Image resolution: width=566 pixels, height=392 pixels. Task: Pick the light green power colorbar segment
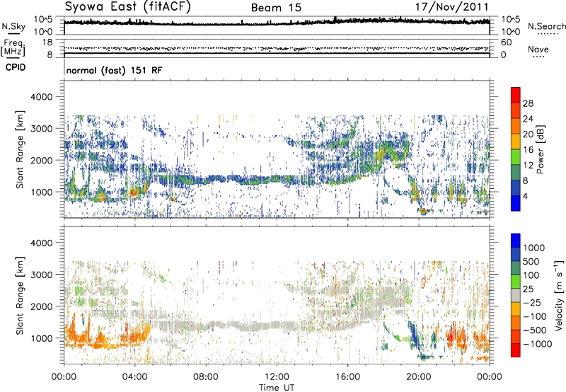(x=516, y=157)
